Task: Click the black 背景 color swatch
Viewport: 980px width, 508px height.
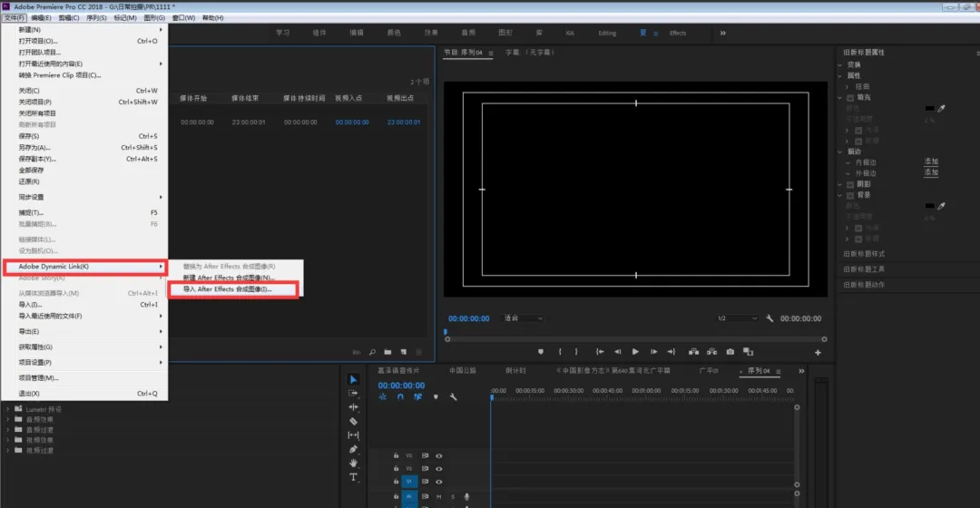Action: [930, 206]
